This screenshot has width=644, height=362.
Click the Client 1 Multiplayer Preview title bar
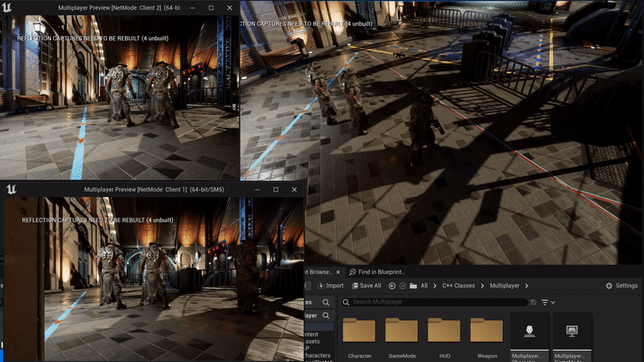click(154, 190)
